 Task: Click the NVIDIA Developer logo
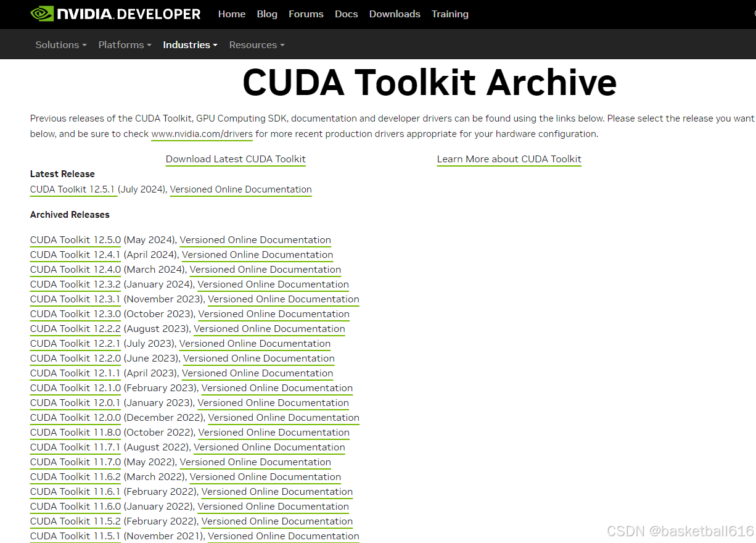point(115,14)
